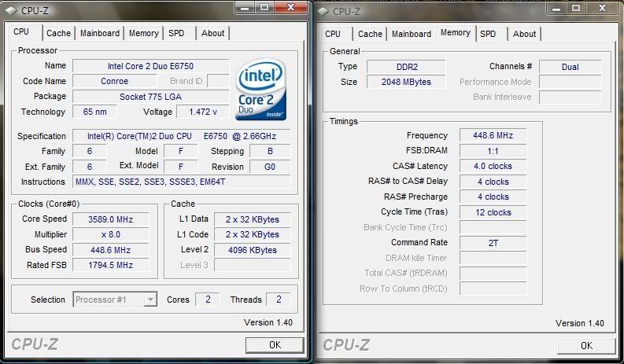Click CPU-Z title bar icon in left window
Viewport: 624px width, 364px height.
tap(12, 11)
